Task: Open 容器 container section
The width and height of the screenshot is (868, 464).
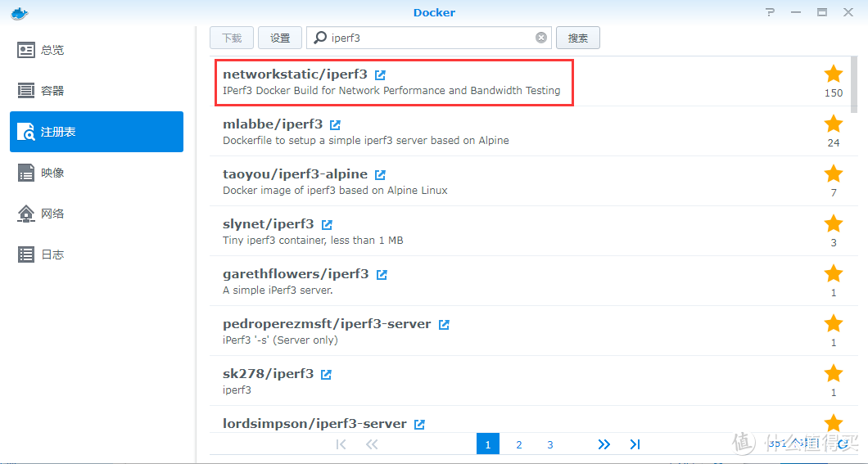Action: (97, 91)
